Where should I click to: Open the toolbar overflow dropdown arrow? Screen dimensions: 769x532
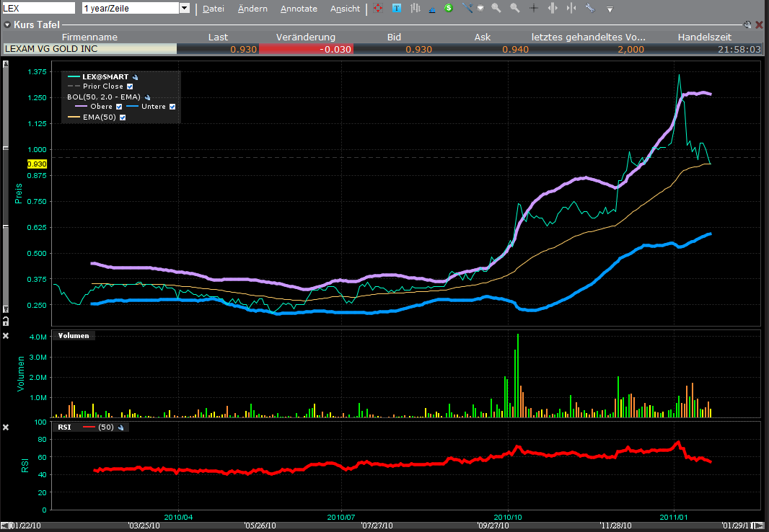tap(610, 8)
